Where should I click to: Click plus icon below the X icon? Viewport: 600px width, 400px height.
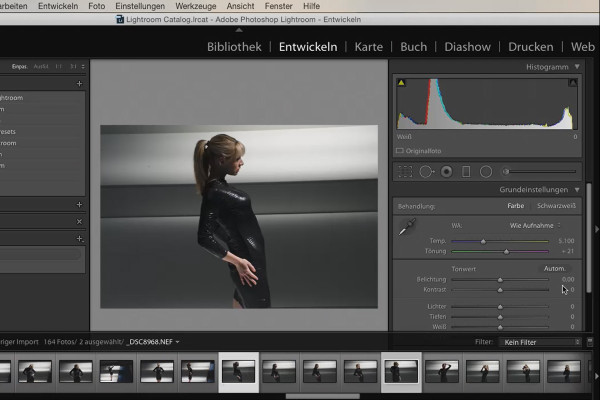point(80,238)
